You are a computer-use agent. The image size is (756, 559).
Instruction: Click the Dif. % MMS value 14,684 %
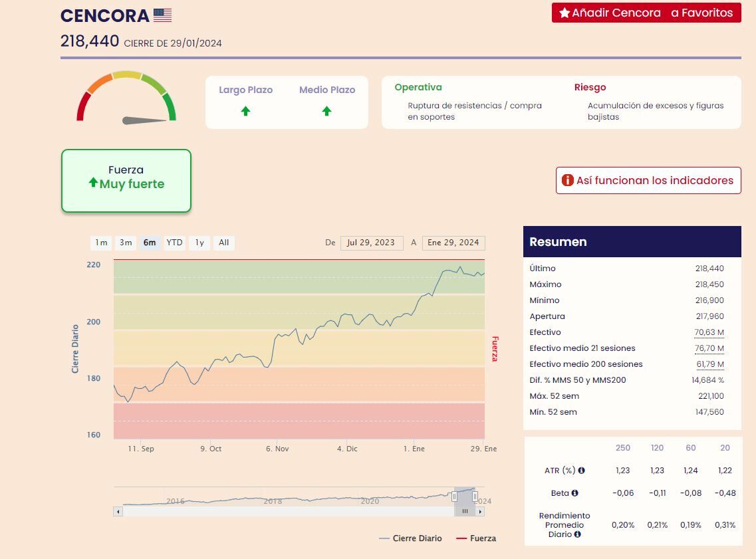tap(707, 380)
